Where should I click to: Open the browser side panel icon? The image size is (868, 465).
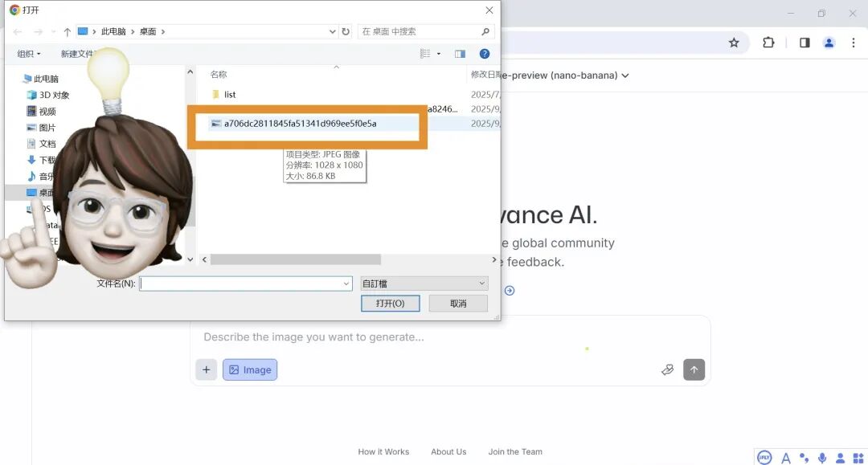click(x=804, y=43)
